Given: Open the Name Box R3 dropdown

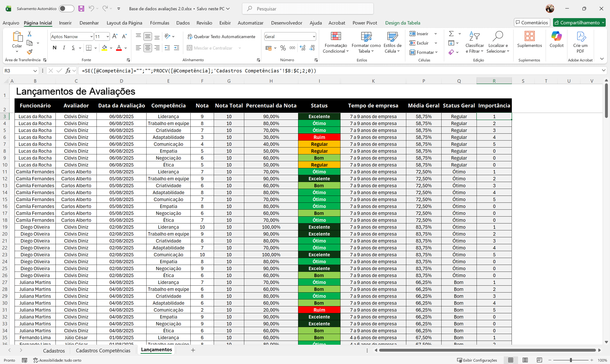Looking at the screenshot, I should tap(35, 71).
